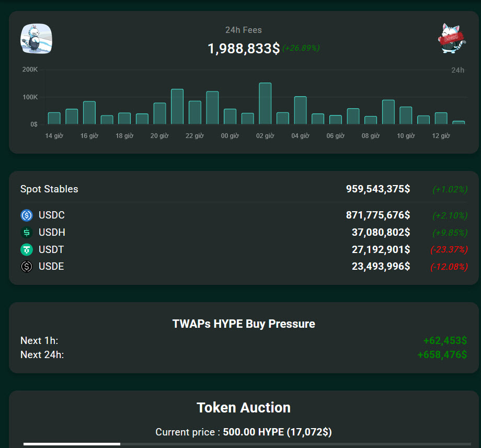481x448 pixels.
Task: Click the 12 giờ x-axis label
Action: [x=441, y=136]
